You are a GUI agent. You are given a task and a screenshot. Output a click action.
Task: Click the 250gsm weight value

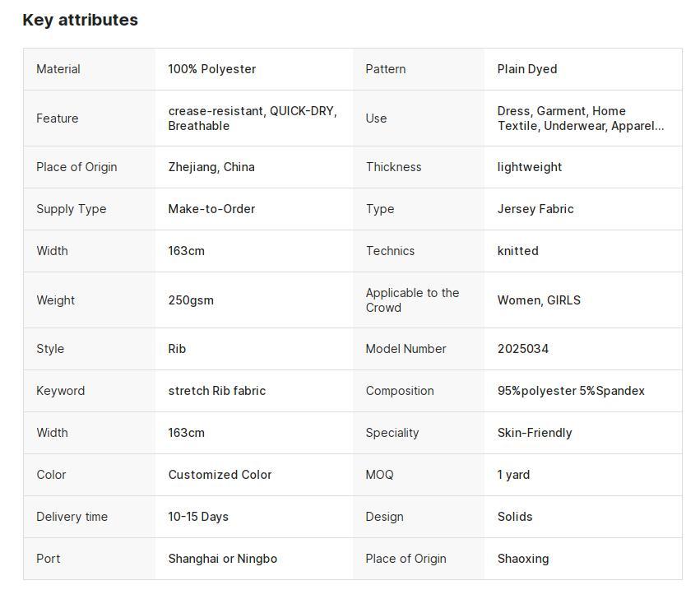click(x=191, y=300)
